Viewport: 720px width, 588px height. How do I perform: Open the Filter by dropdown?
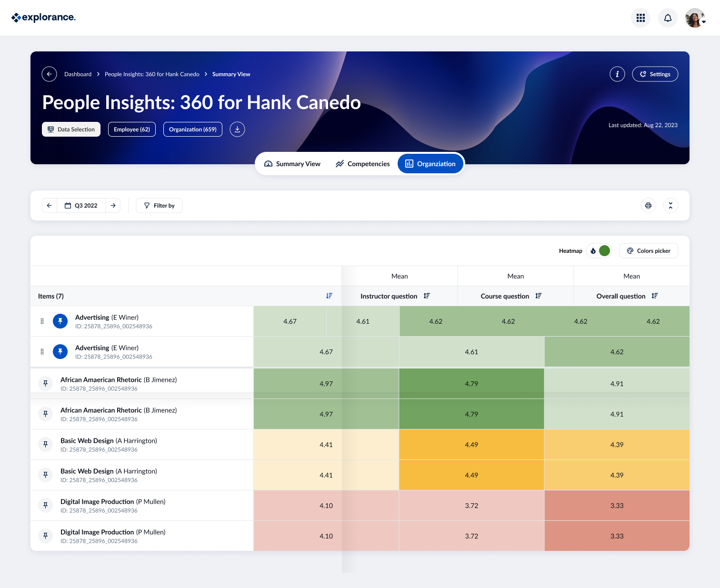point(159,206)
